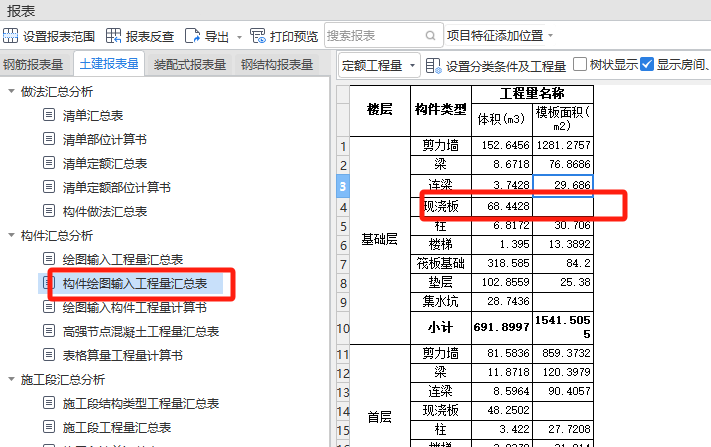Click the 模板面积(m2) column header

pyautogui.click(x=563, y=119)
